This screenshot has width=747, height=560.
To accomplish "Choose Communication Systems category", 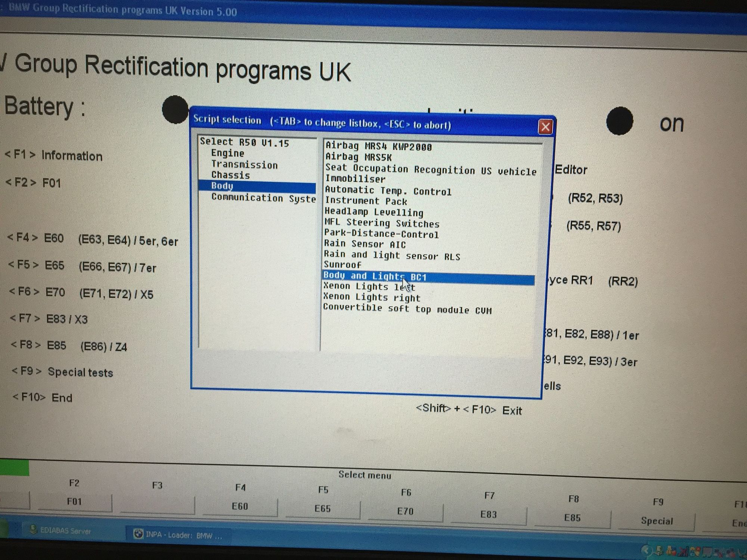I will pos(263,198).
